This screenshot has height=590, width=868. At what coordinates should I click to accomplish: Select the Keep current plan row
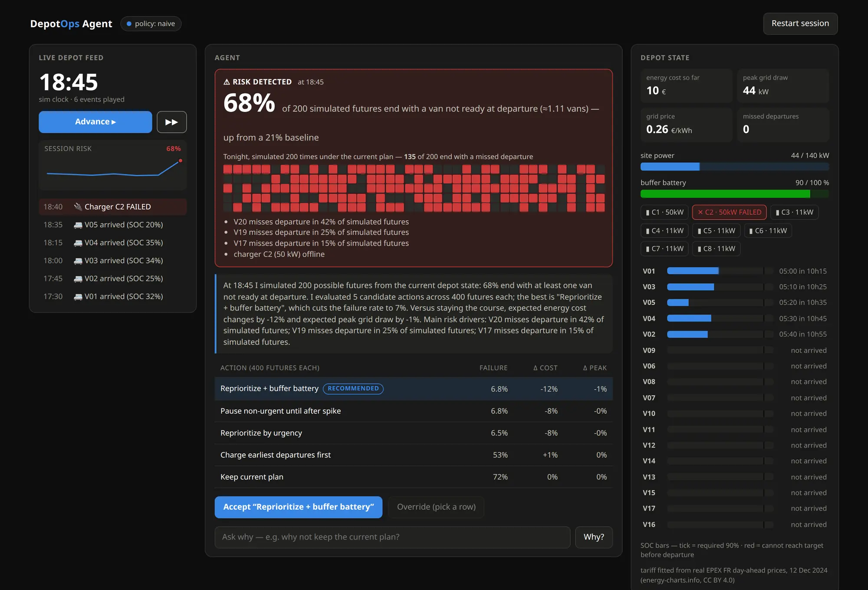[x=414, y=477]
